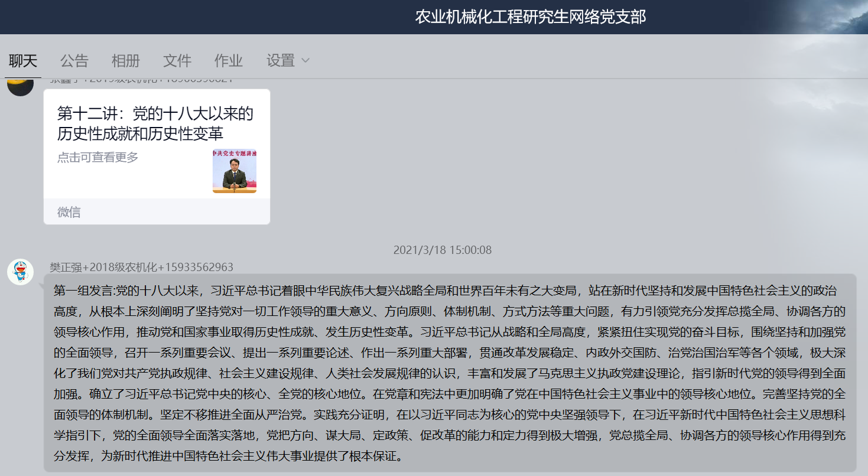868x476 pixels.
Task: View the 文件 tab
Action: [x=177, y=61]
